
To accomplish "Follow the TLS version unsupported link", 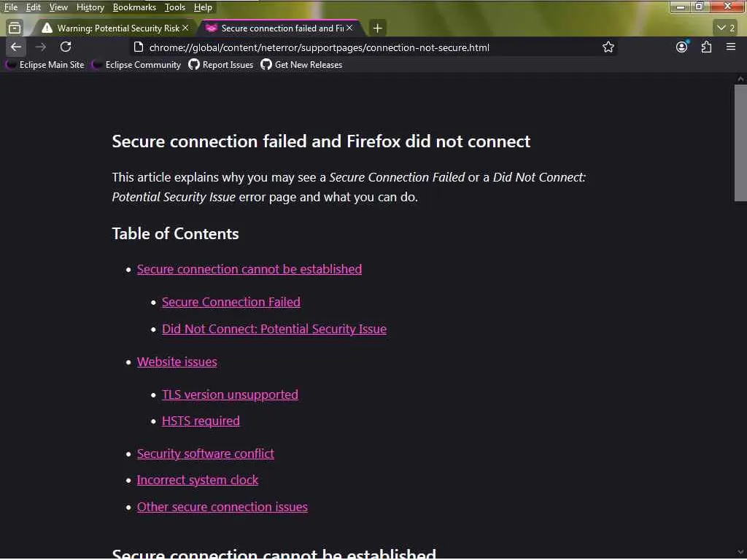I will [230, 394].
